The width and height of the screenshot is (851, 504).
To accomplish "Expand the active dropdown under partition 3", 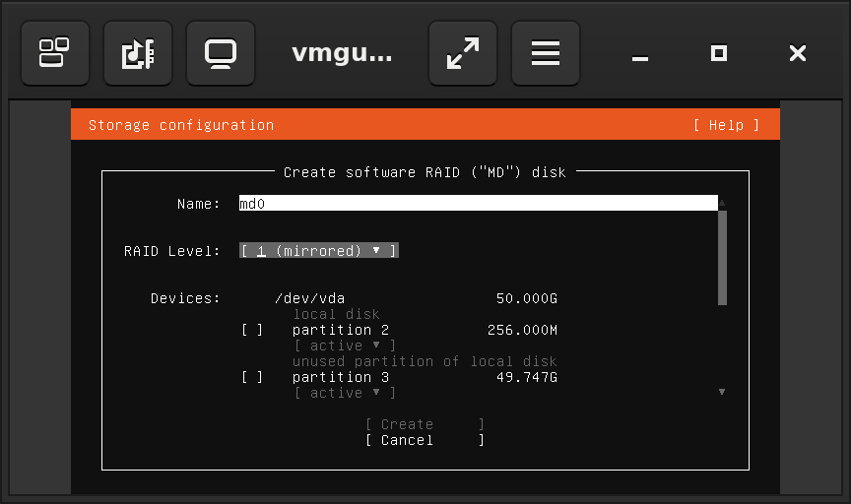I will pos(345,393).
